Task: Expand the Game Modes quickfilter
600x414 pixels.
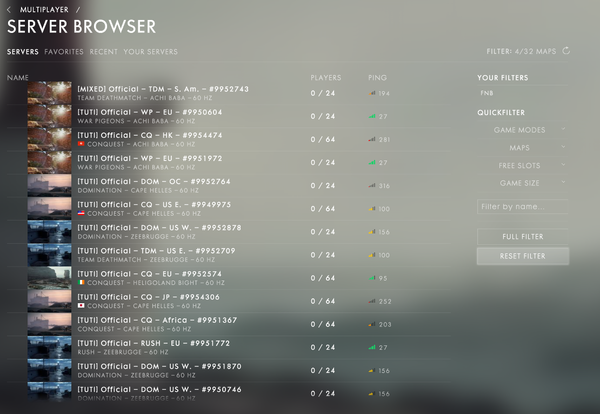Action: click(522, 130)
